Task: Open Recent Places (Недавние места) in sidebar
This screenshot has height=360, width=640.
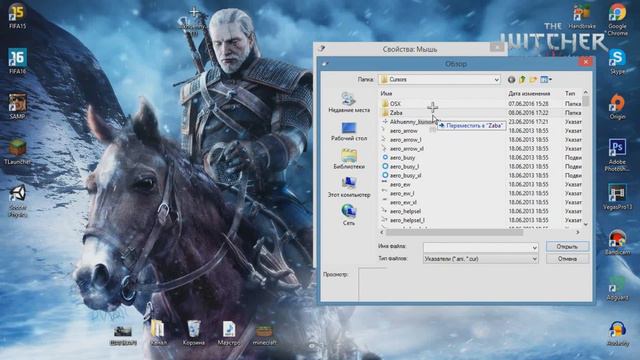Action: pyautogui.click(x=349, y=102)
